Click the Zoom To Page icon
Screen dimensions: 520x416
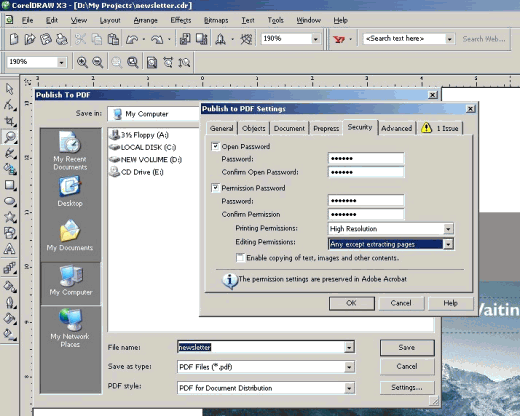(152, 62)
